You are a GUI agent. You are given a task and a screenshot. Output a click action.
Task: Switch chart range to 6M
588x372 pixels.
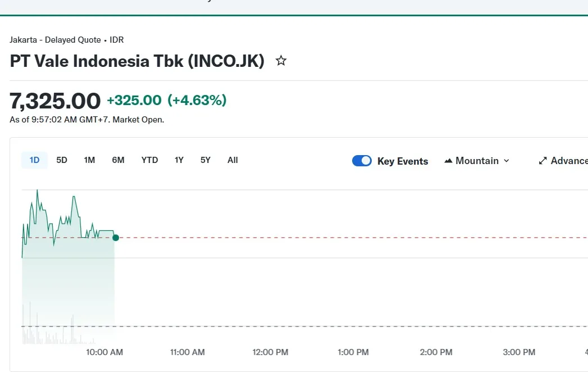pyautogui.click(x=118, y=160)
